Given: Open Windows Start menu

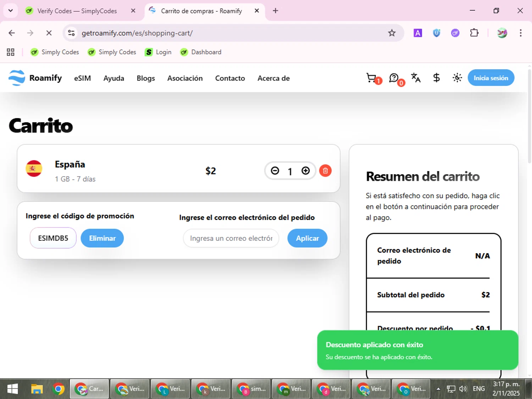Looking at the screenshot, I should point(12,389).
